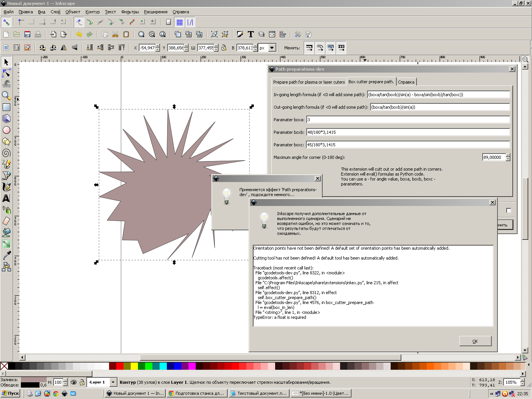Select the Spiral tool
Viewport: 532px width, 399px height.
coord(6,153)
